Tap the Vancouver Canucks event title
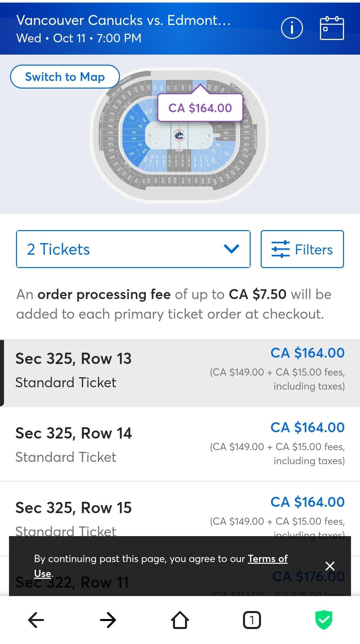The height and width of the screenshot is (644, 360). (x=123, y=21)
